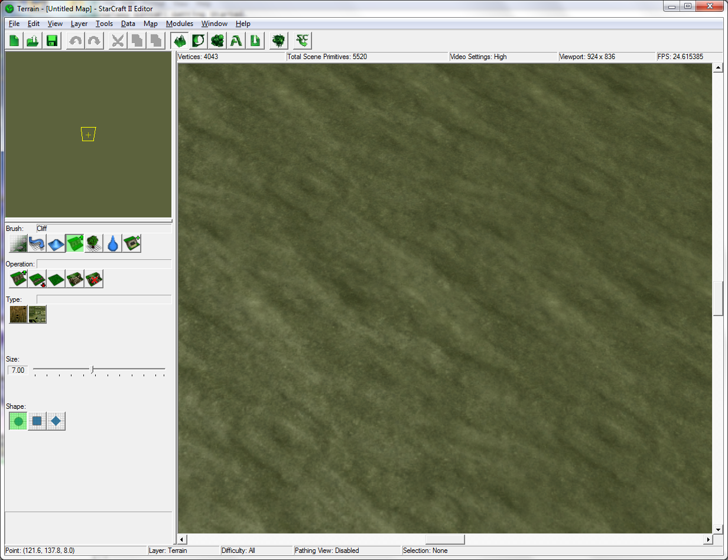Open the Modules menu

click(x=180, y=24)
